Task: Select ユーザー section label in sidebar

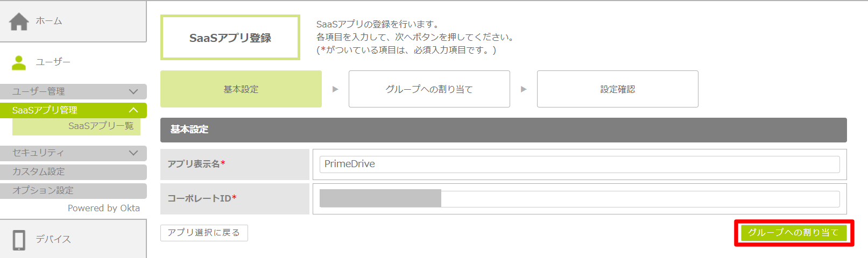Action: 53,62
